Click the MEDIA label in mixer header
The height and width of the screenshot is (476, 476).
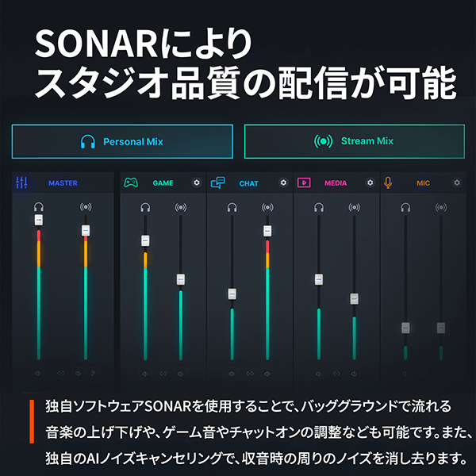click(336, 183)
